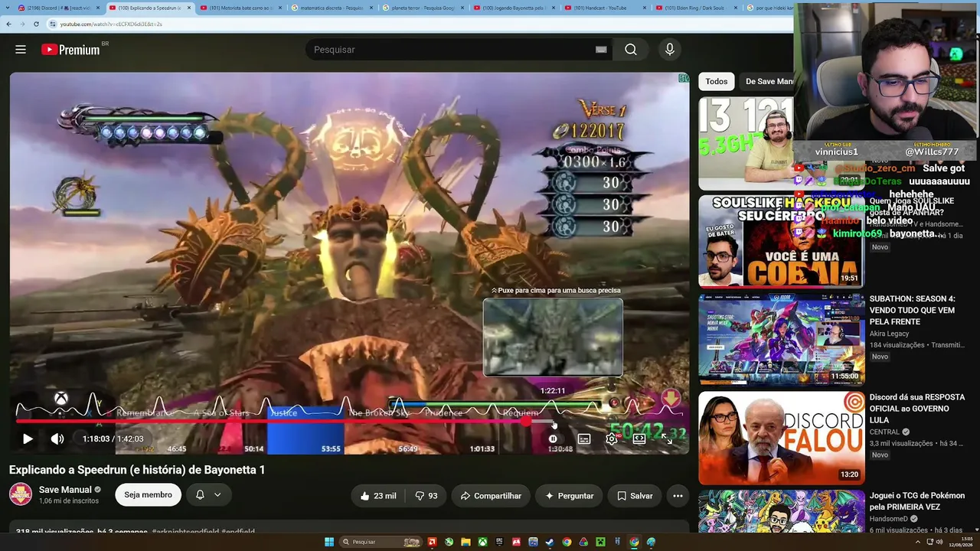980x551 pixels.
Task: Open Save Manual channel avatar
Action: click(x=21, y=494)
